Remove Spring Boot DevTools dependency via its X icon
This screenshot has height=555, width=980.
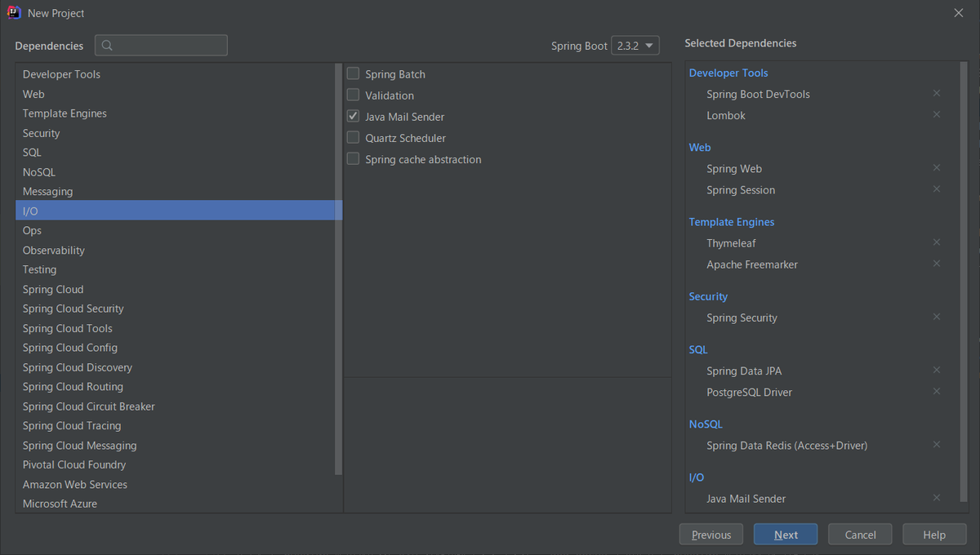click(937, 93)
